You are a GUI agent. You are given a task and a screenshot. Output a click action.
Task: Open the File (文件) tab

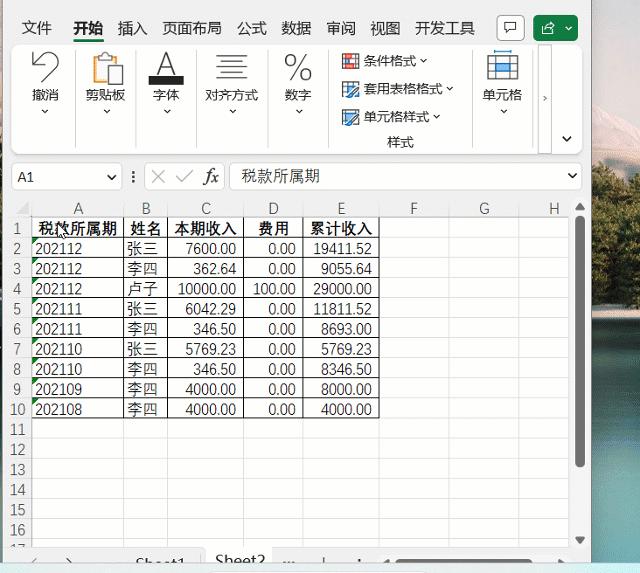coord(36,28)
